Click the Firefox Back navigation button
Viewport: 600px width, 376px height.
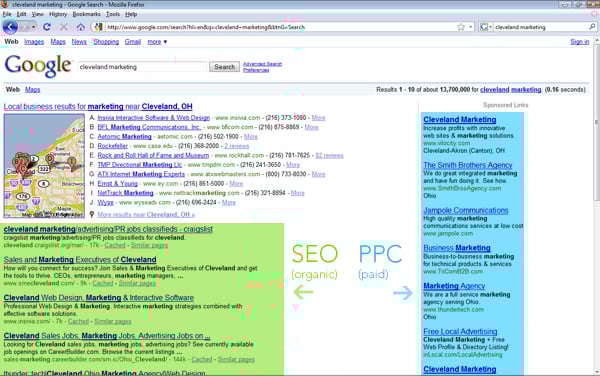click(10, 27)
